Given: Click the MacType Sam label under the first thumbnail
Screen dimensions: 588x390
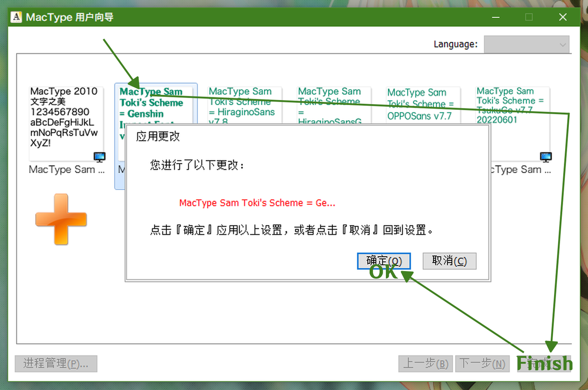Looking at the screenshot, I should coord(67,170).
